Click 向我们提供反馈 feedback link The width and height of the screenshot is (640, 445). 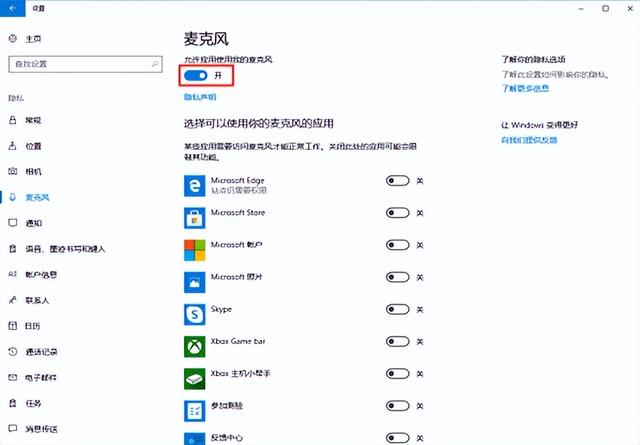tap(529, 140)
